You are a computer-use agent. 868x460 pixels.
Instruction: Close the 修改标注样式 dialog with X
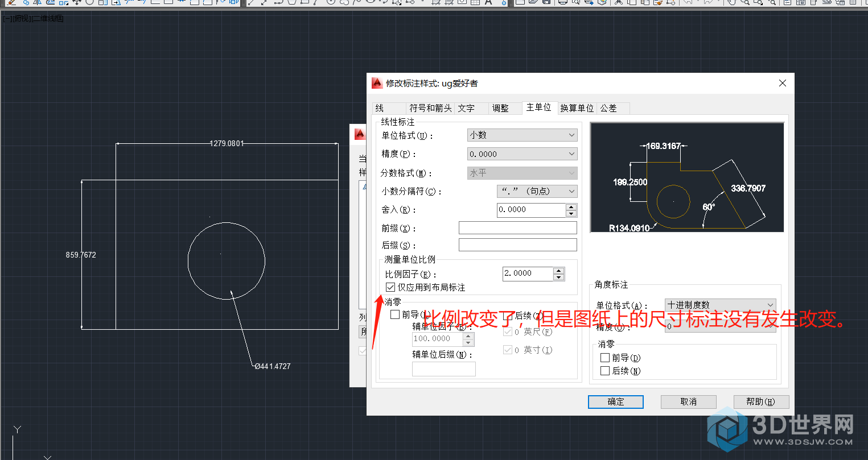(783, 83)
